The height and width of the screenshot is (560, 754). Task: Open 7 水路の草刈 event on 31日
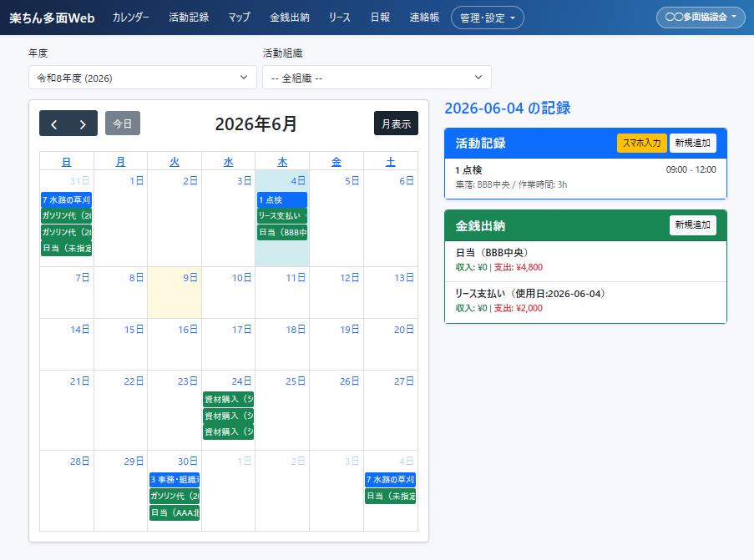66,200
